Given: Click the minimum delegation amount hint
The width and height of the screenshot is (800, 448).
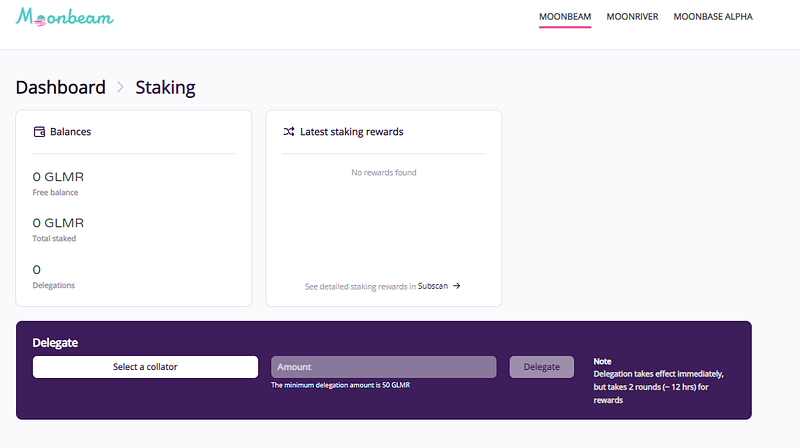Looking at the screenshot, I should [340, 385].
